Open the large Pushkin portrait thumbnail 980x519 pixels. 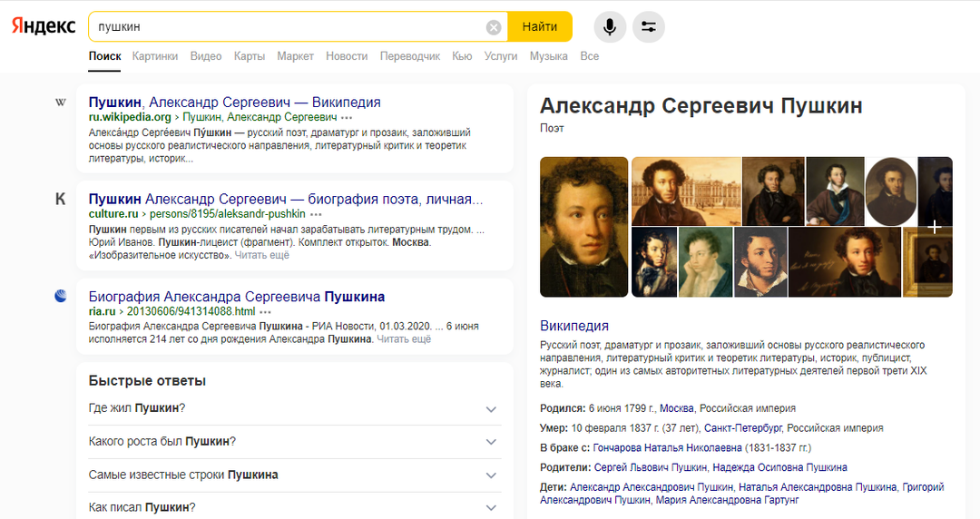pos(583,227)
